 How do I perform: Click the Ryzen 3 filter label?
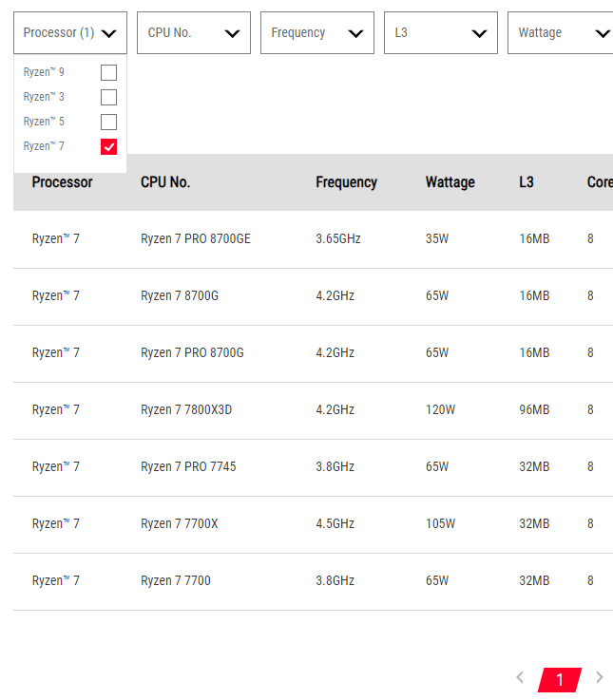coord(44,97)
